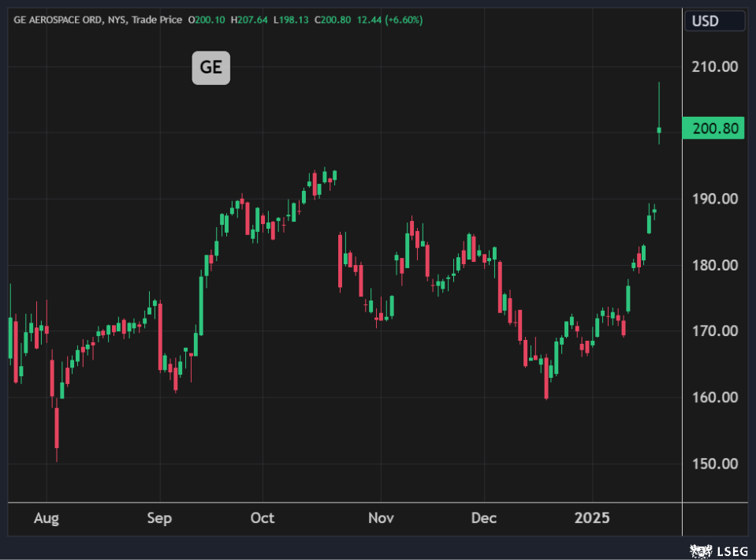Viewport: 756px width, 560px height.
Task: Click the LSEG logo icon
Action: pos(698,550)
